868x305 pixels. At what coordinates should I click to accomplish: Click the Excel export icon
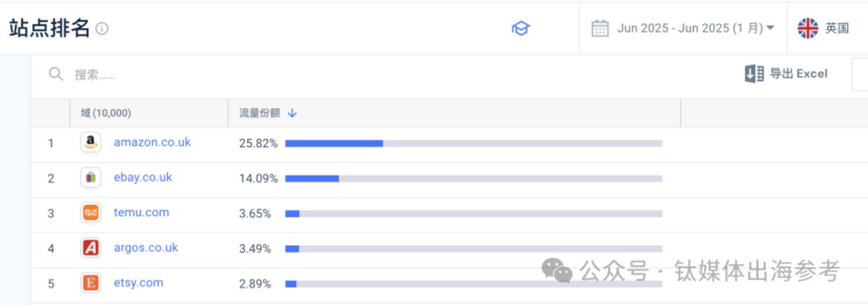coord(754,74)
